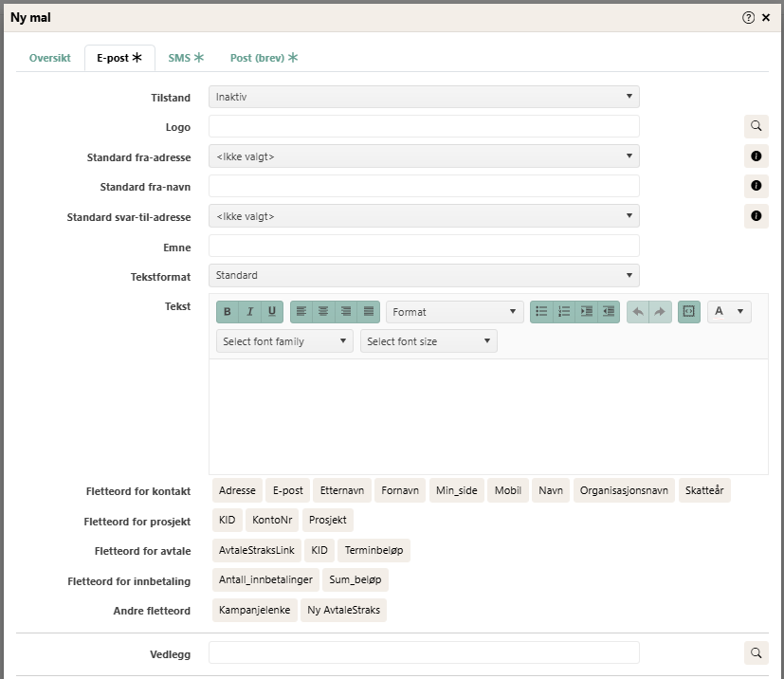Insert Antall_innbetalinger merge field

(265, 579)
